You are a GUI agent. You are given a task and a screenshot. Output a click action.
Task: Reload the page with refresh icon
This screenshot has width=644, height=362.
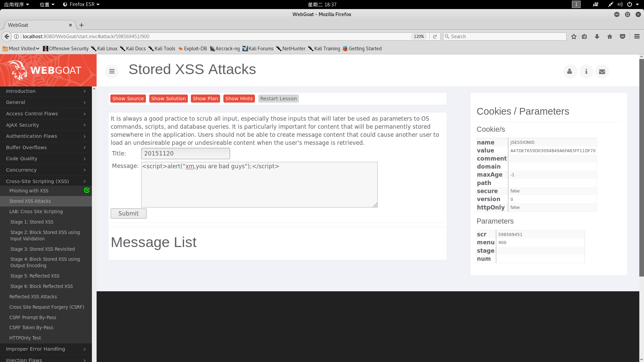click(x=435, y=37)
